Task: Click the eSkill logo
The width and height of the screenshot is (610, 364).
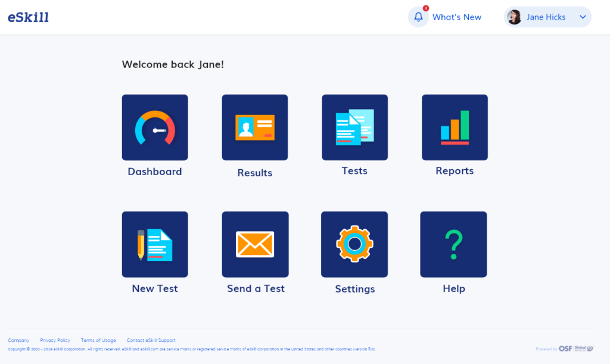Action: tap(28, 17)
